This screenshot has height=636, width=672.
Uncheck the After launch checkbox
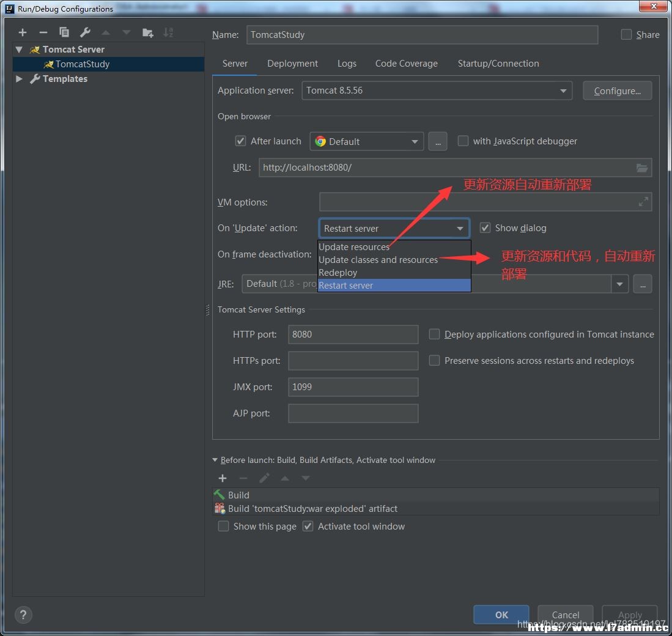[x=240, y=141]
